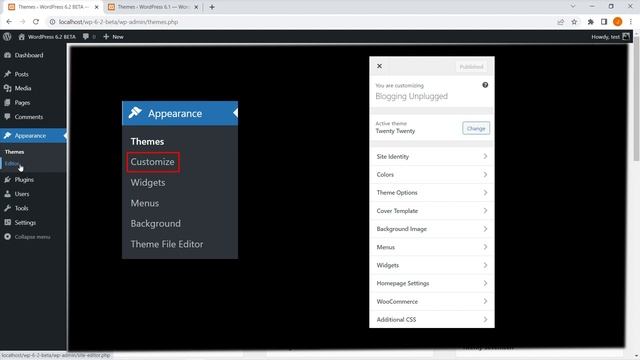Click Editor submenu under Appearance sidebar
The height and width of the screenshot is (360, 640).
[12, 164]
